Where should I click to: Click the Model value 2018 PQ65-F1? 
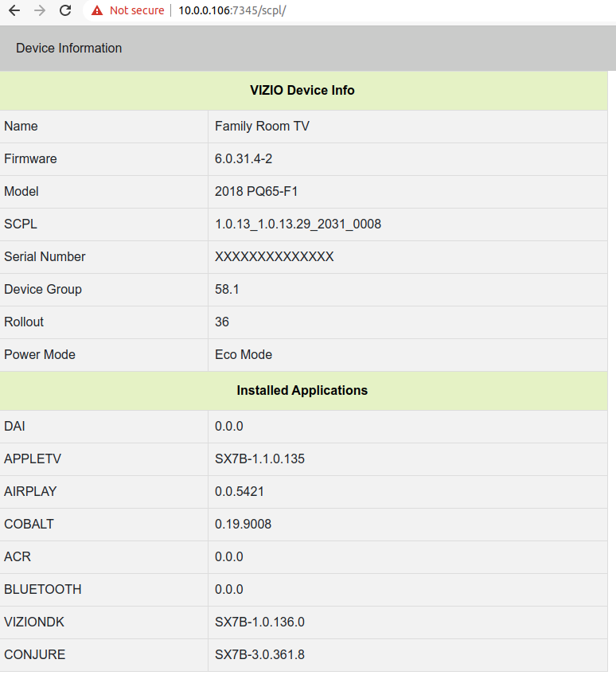256,191
